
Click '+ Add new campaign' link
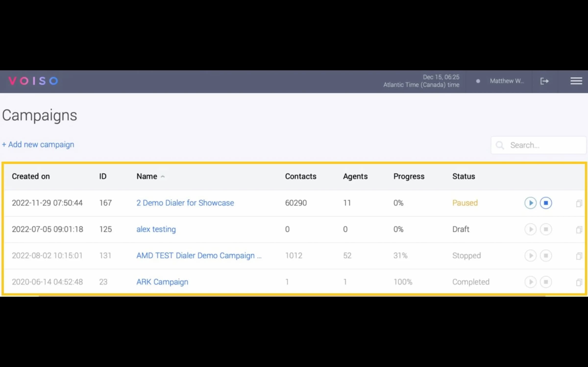(x=38, y=145)
